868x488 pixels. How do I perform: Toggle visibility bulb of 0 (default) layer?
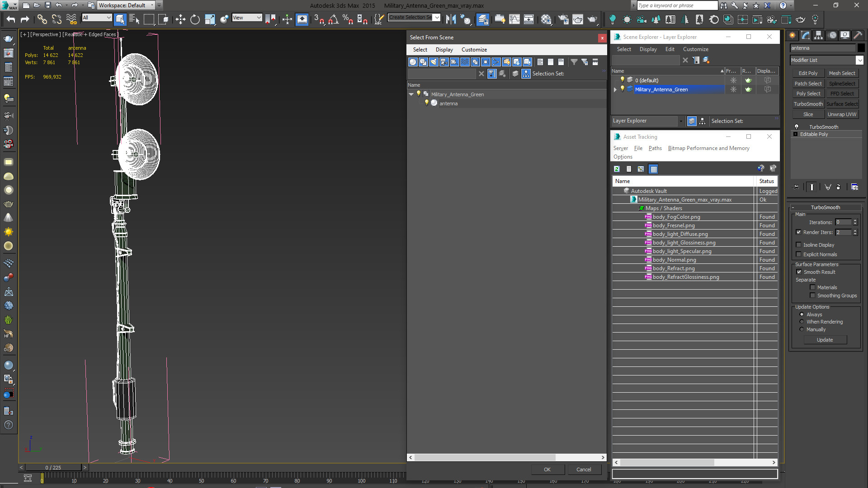click(623, 80)
